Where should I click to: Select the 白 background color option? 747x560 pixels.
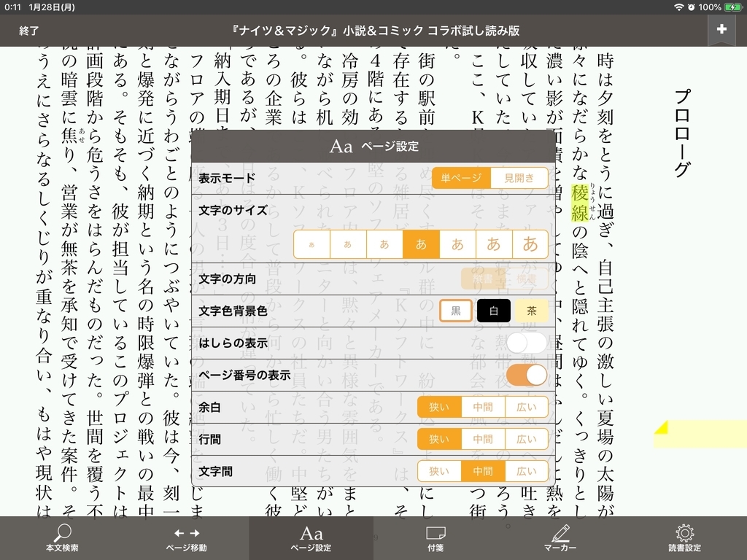click(x=493, y=310)
